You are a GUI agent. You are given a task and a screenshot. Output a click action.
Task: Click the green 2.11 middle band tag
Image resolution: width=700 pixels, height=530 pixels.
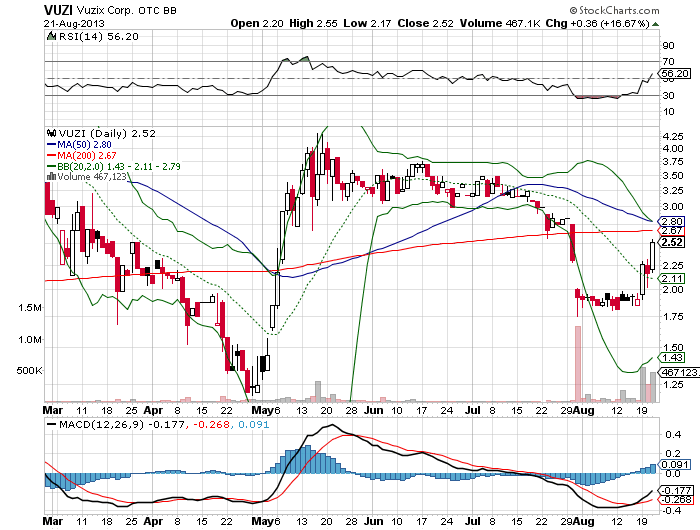click(672, 279)
